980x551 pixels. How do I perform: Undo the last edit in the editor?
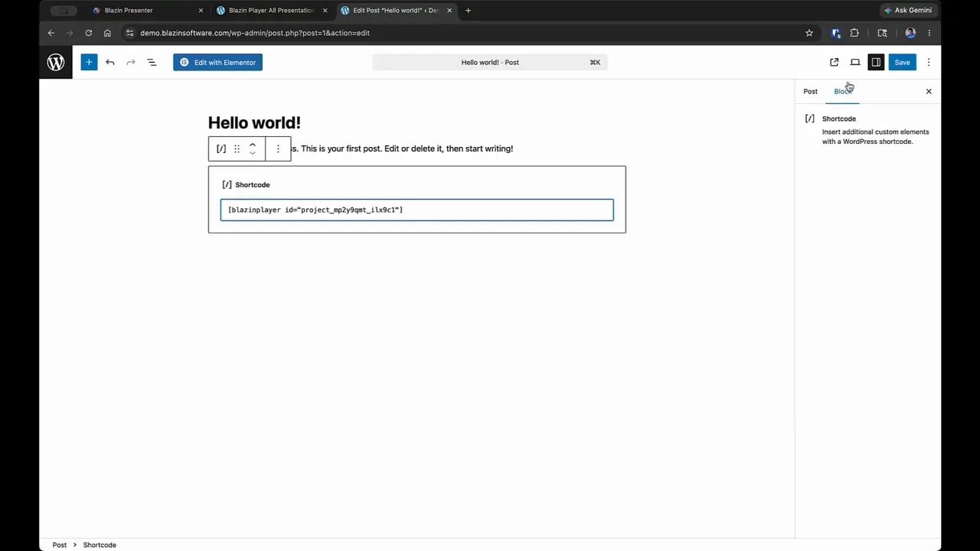click(x=110, y=62)
